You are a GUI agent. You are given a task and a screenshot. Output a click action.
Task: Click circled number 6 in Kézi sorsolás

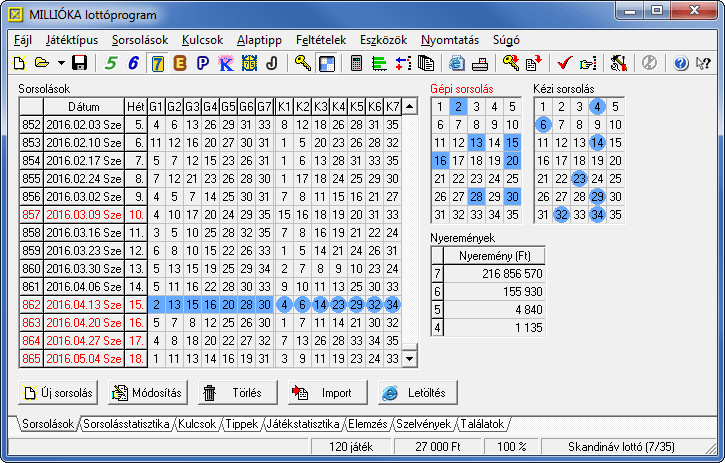543,125
